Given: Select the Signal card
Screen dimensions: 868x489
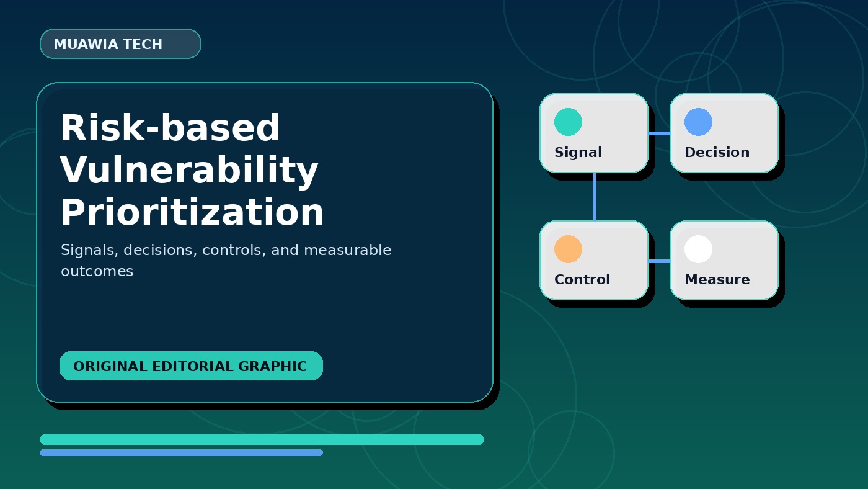Looking at the screenshot, I should pyautogui.click(x=594, y=133).
